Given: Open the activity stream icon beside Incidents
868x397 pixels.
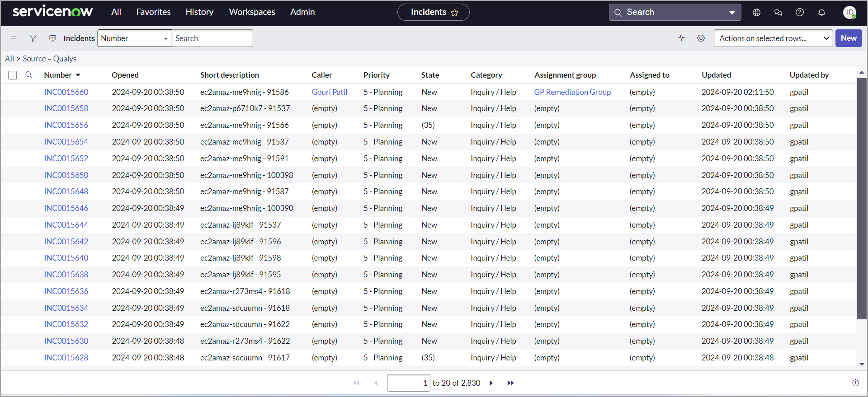Looking at the screenshot, I should coord(53,38).
